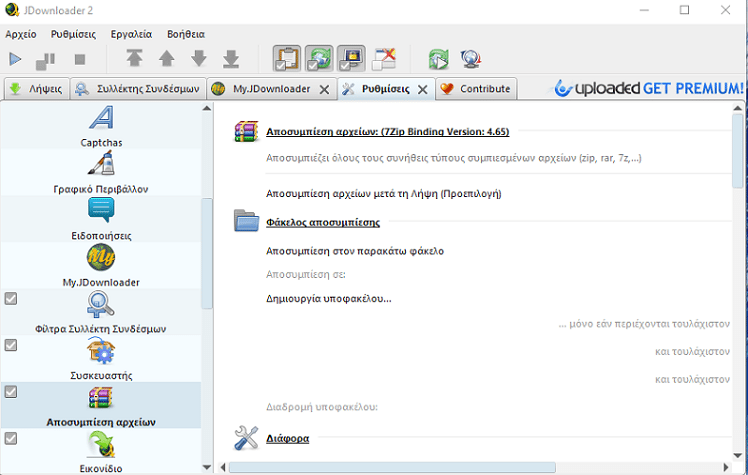Toggle checkbox for Αποσυμπίεση αρχείων
This screenshot has height=475, width=748.
point(10,392)
